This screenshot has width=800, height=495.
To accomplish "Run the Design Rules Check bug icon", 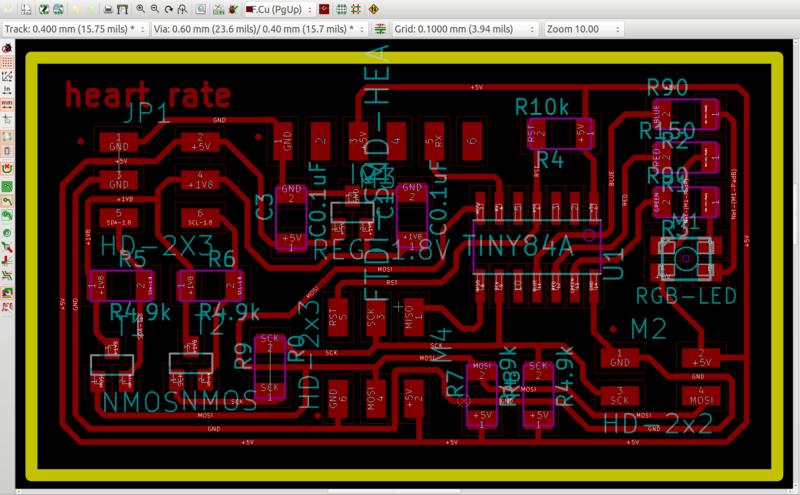I will point(233,9).
